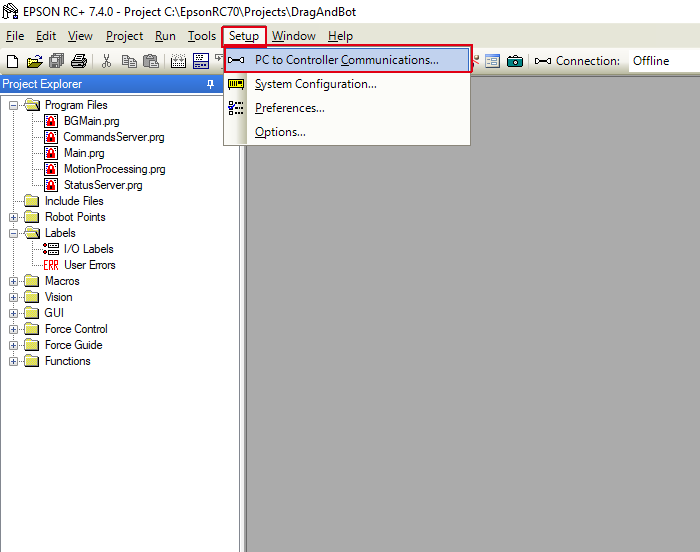
Task: Expand the GUI tree node
Action: click(13, 314)
